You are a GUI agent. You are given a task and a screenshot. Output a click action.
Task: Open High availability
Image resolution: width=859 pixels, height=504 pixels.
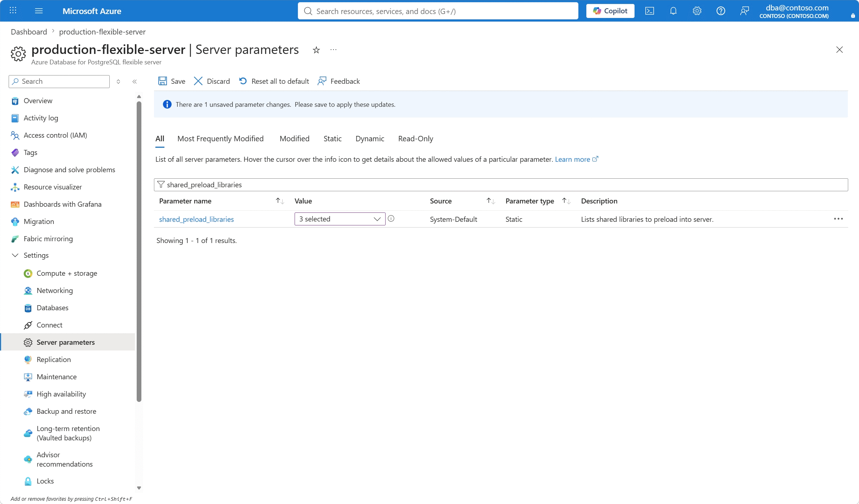pyautogui.click(x=61, y=394)
